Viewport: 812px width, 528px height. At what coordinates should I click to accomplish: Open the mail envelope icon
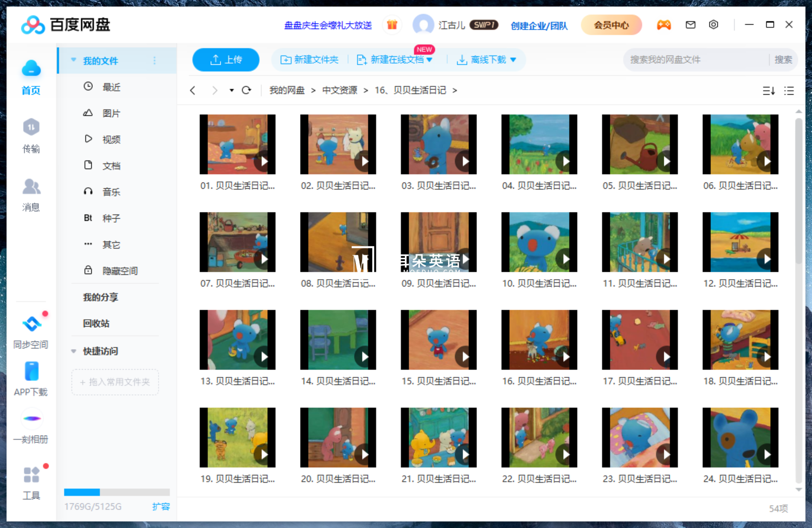(690, 25)
